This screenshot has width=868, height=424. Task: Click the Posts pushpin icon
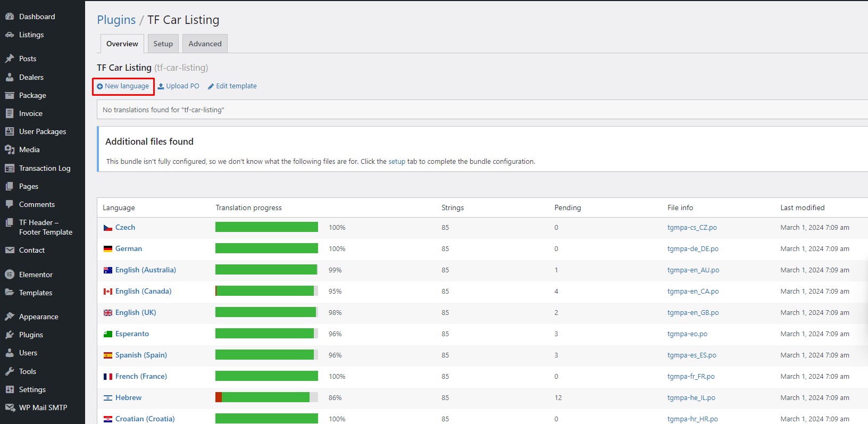pyautogui.click(x=10, y=59)
